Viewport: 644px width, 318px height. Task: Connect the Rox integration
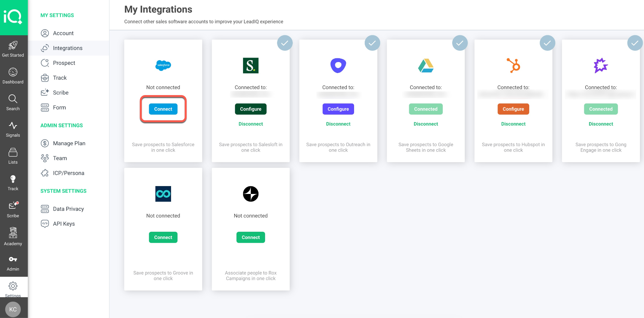(251, 237)
